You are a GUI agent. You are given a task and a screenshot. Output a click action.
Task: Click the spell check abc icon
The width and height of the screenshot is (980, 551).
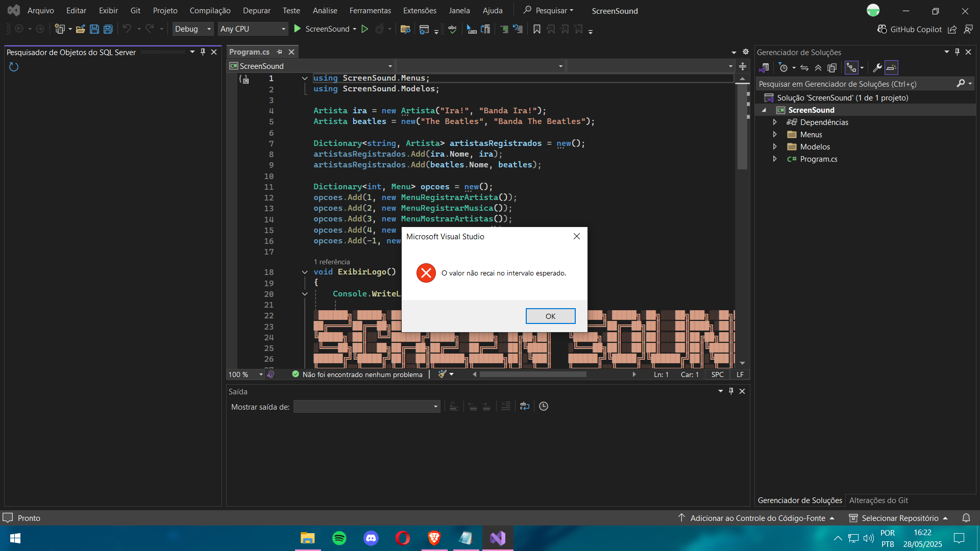pos(452,29)
